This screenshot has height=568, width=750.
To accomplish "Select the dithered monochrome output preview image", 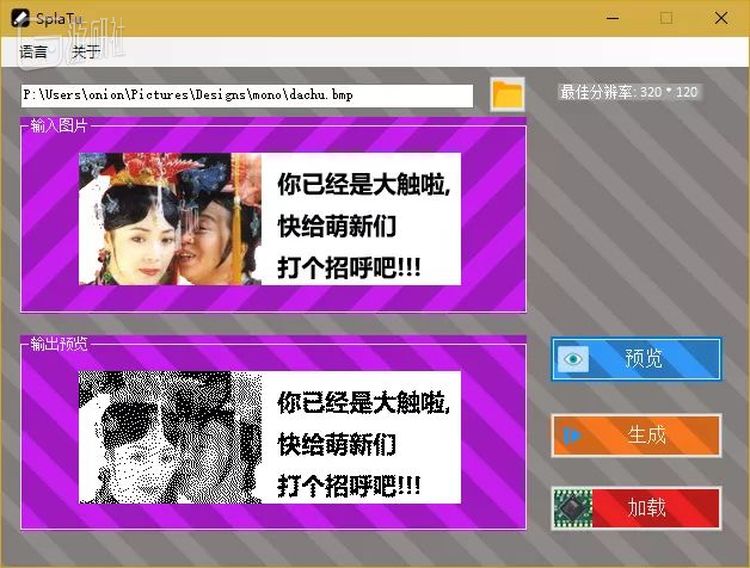I will coord(270,437).
